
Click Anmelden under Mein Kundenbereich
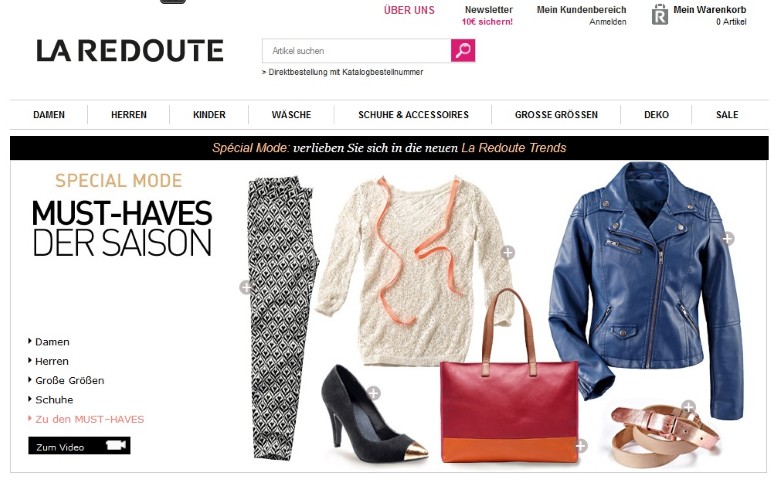click(608, 22)
